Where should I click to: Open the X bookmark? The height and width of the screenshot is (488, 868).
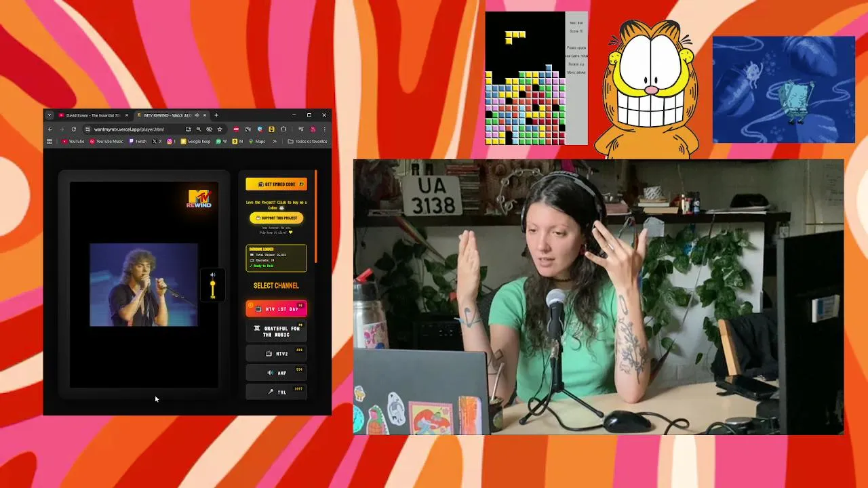click(157, 142)
